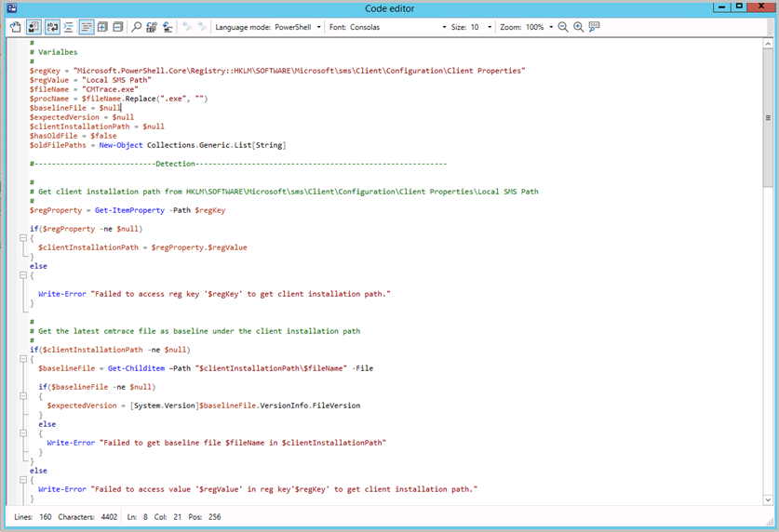Click the zoom out magnifier icon
This screenshot has width=779, height=532.
[563, 27]
